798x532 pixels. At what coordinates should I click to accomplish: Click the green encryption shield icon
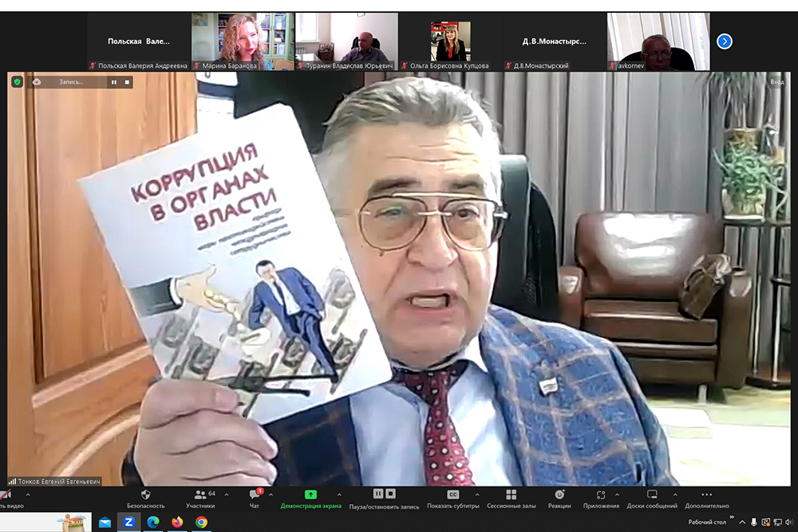pos(17,81)
